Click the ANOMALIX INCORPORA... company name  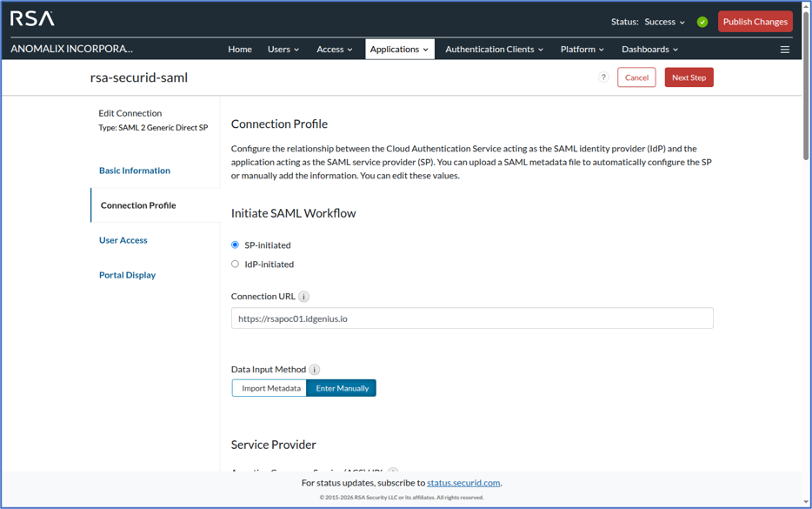[71, 49]
